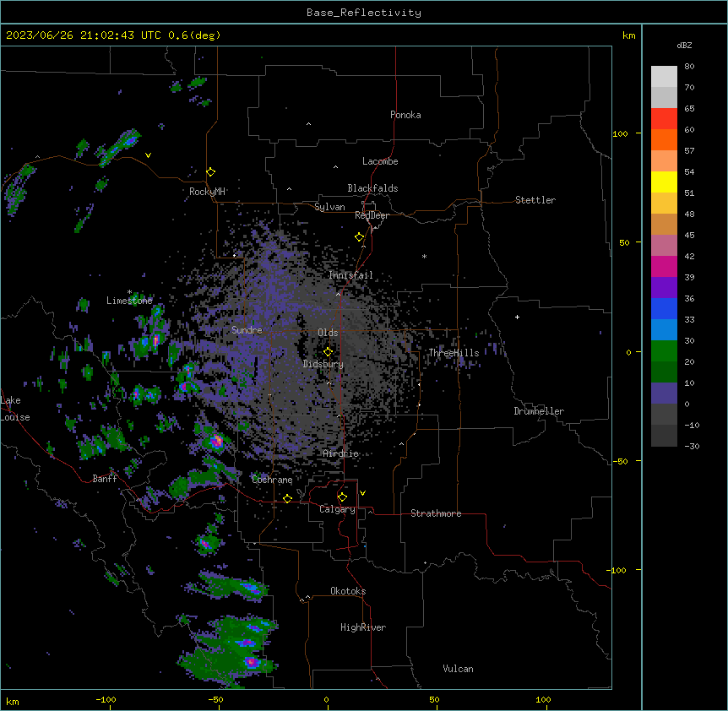Click the white asterisk above the Limestone label
728x711 pixels.
pyautogui.click(x=129, y=292)
